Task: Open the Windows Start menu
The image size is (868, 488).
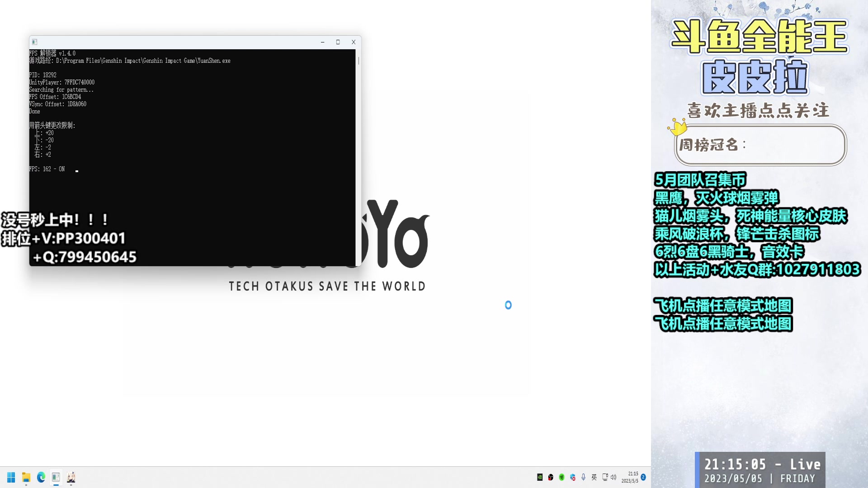Action: click(x=11, y=477)
